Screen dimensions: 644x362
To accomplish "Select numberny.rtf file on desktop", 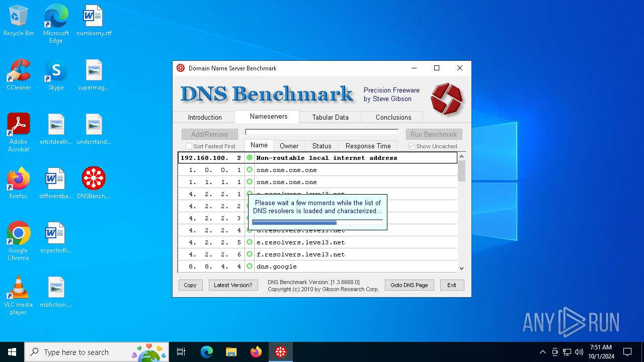I will 94,21.
